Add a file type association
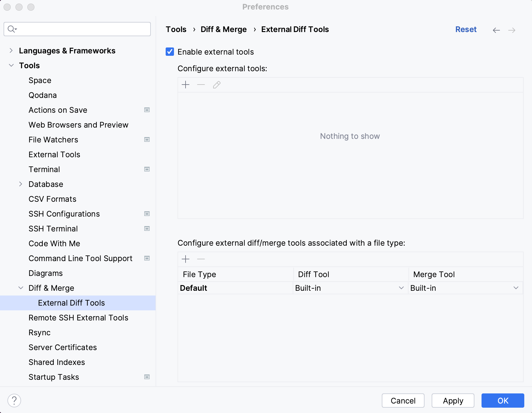Image resolution: width=532 pixels, height=413 pixels. click(x=185, y=259)
